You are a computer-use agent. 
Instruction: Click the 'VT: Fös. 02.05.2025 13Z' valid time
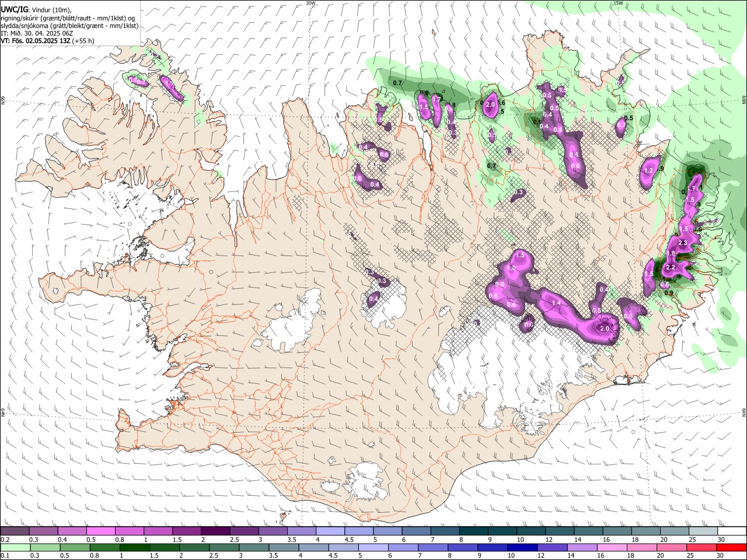tap(36, 41)
